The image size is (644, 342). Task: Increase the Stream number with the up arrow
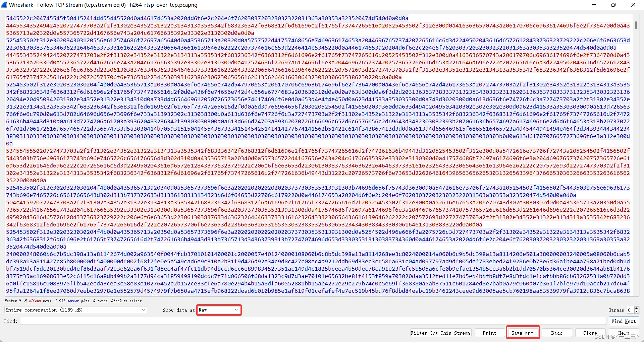pos(637,308)
